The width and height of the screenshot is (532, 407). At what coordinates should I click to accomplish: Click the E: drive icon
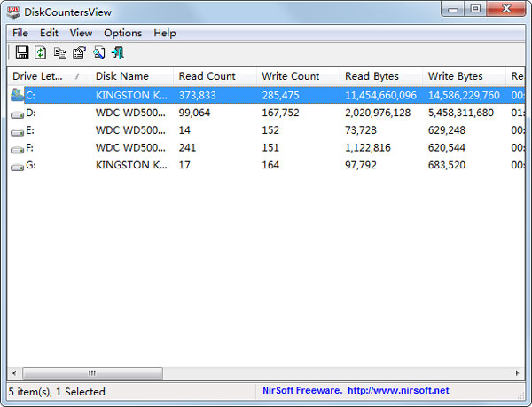[x=17, y=132]
